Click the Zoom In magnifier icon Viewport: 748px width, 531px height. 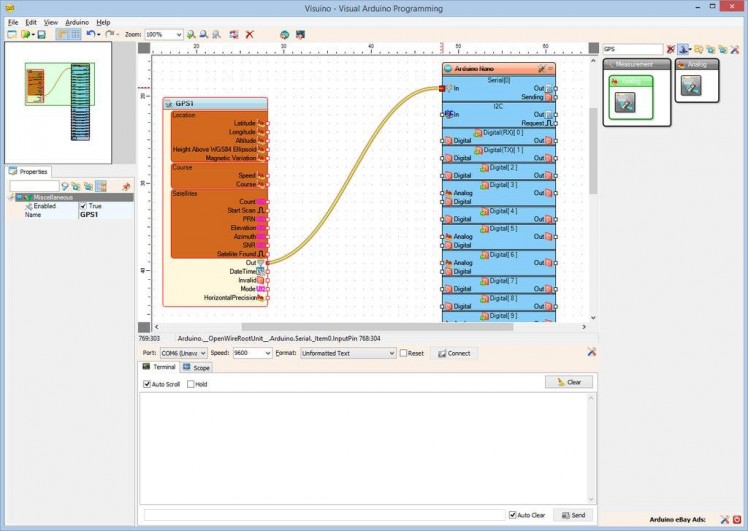pyautogui.click(x=191, y=34)
